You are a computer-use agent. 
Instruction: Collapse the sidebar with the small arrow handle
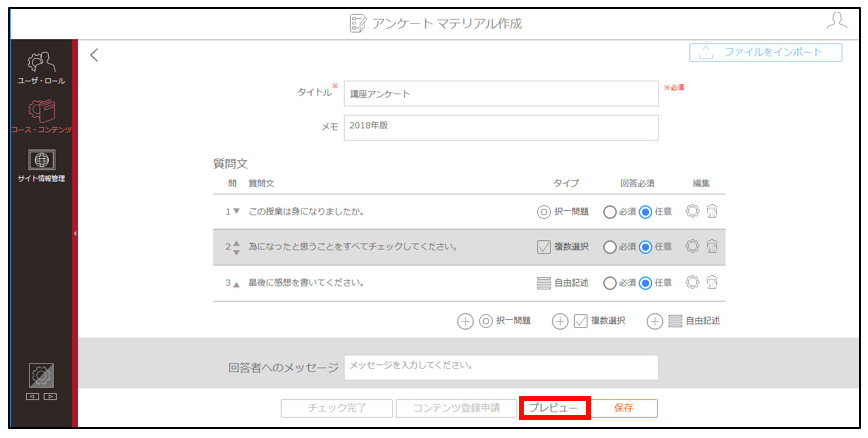[x=75, y=233]
